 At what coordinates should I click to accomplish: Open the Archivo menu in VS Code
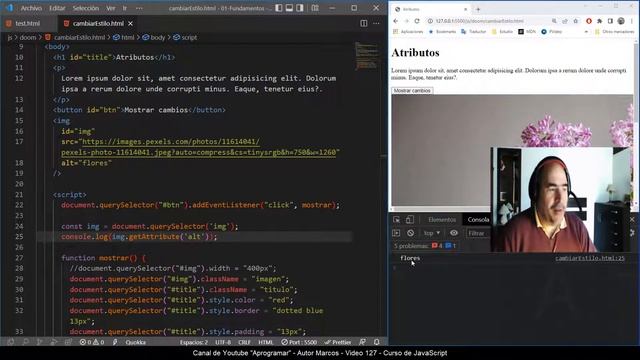[x=31, y=8]
